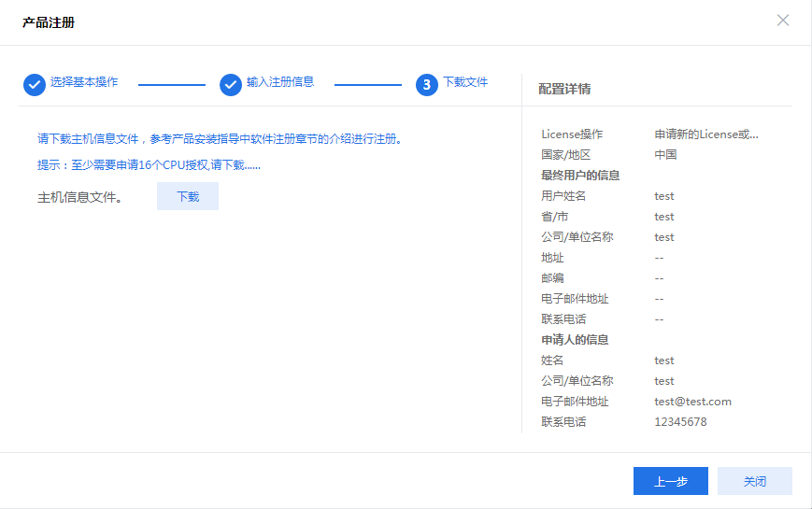The image size is (812, 509).
Task: Click the 地址 label
Action: [552, 258]
